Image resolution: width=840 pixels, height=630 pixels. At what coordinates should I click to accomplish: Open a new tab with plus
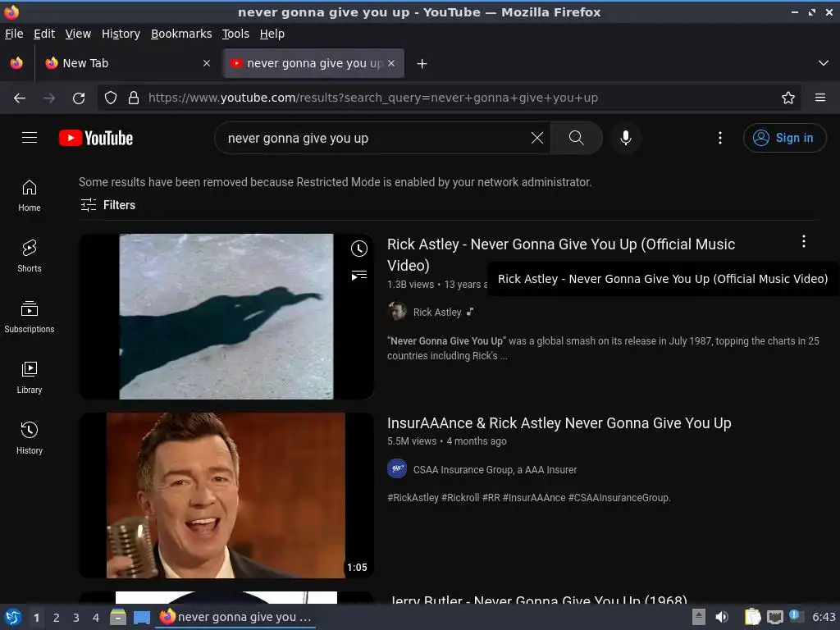click(x=422, y=64)
